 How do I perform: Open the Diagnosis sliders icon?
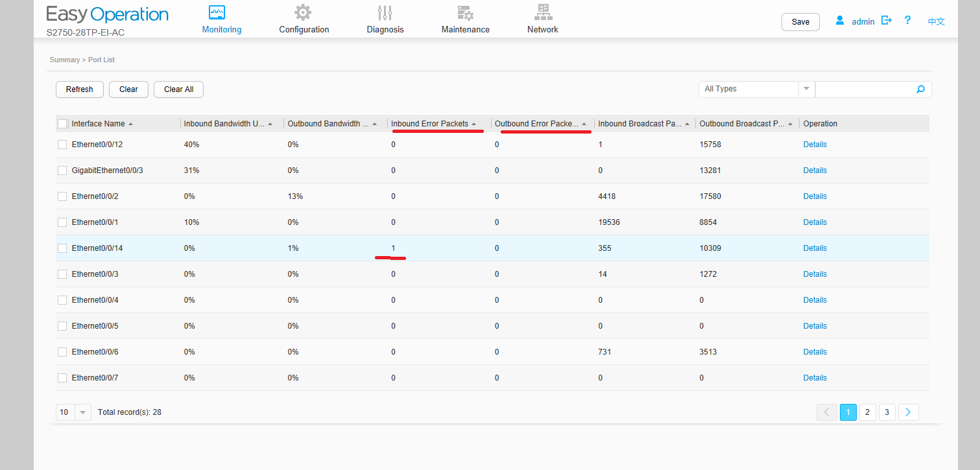385,12
